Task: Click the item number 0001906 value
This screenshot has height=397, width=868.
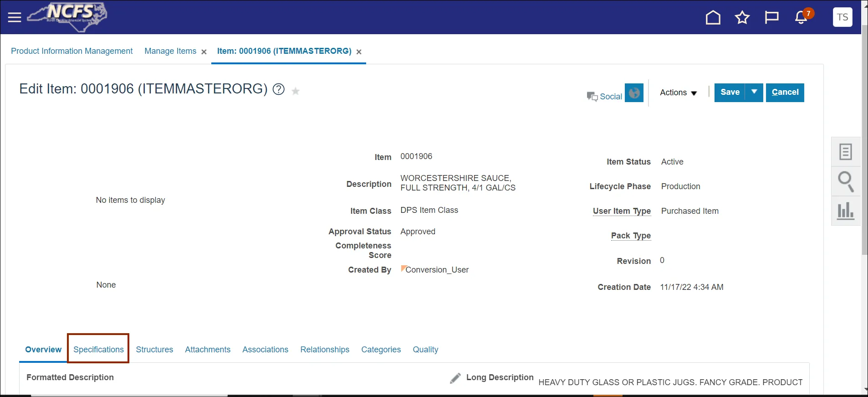Action: coord(416,156)
